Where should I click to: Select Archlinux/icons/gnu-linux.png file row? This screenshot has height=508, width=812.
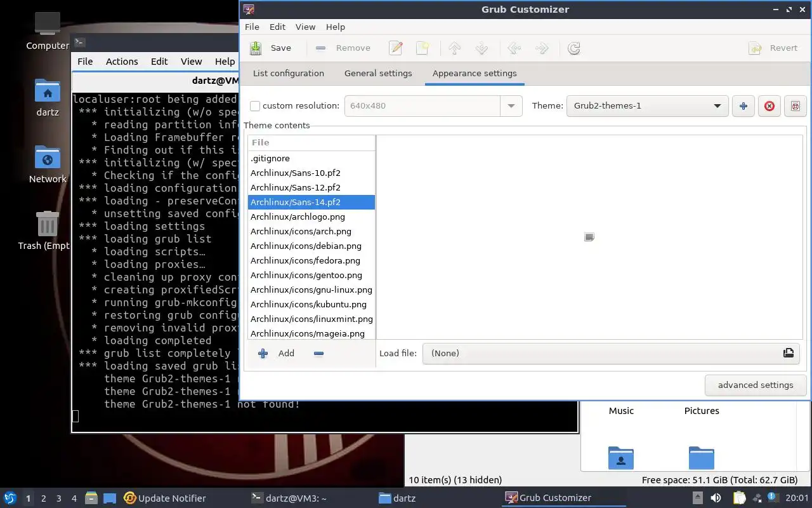click(311, 290)
